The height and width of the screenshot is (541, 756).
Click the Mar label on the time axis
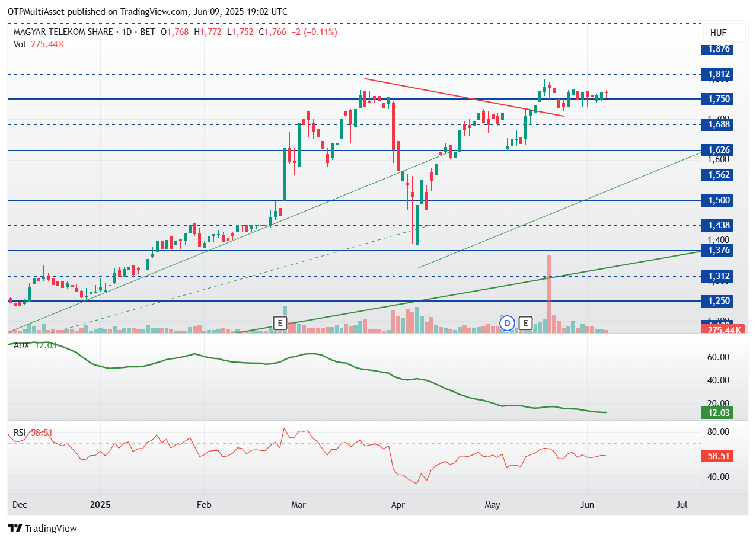298,505
